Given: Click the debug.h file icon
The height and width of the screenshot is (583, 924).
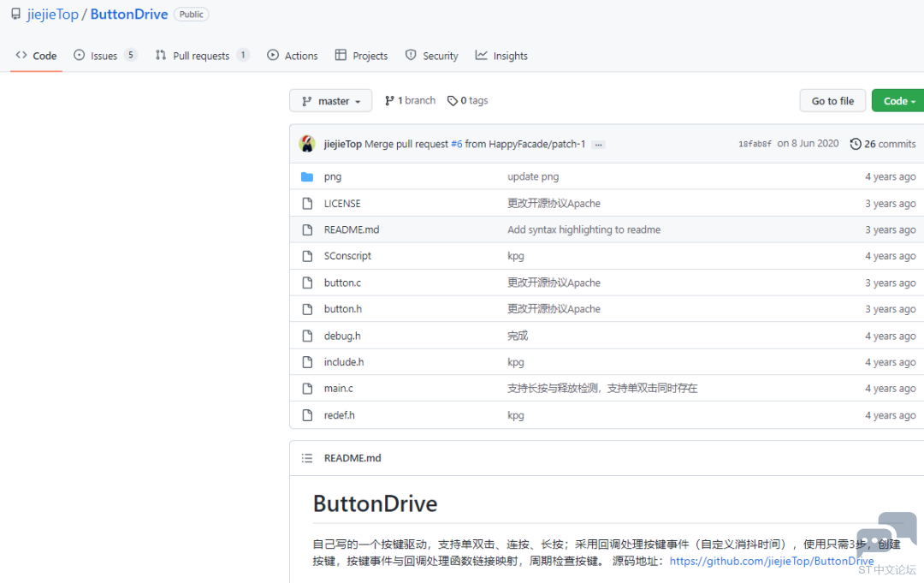Looking at the screenshot, I should (307, 336).
